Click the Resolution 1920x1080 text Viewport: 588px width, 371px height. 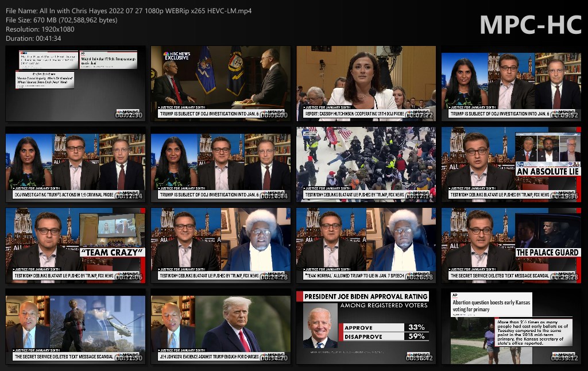(40, 29)
